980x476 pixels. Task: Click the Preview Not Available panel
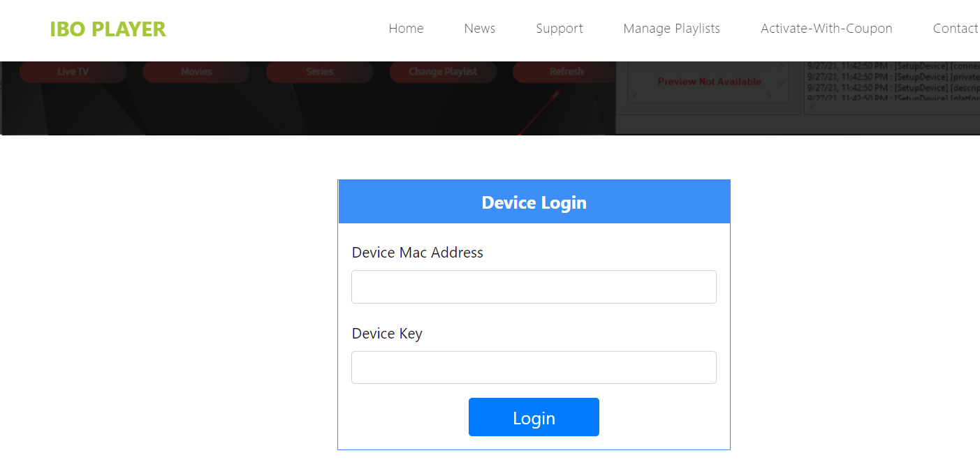[709, 82]
